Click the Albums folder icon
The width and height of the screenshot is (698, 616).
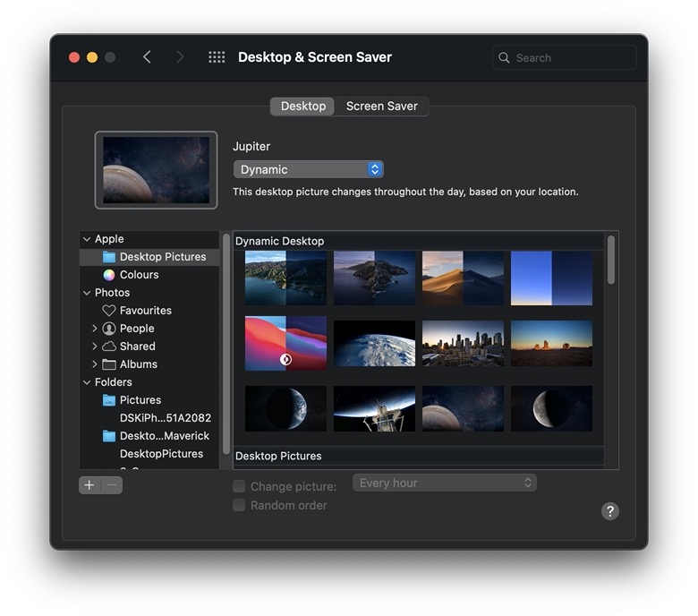109,364
